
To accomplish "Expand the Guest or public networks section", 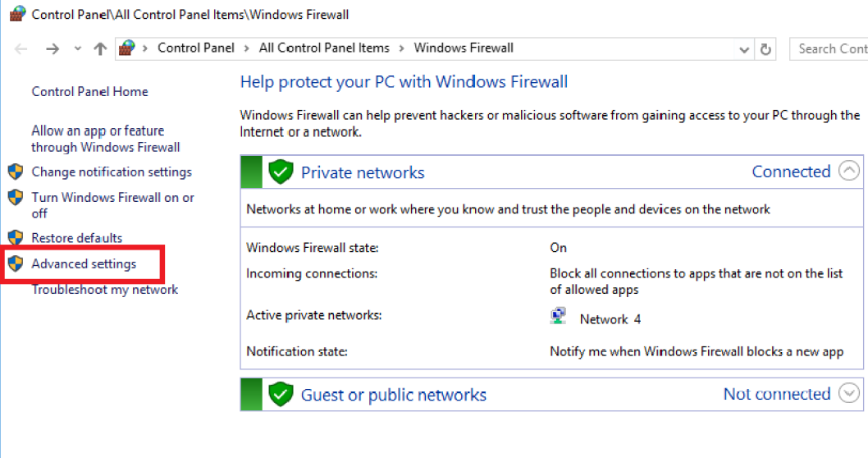I will coord(848,393).
